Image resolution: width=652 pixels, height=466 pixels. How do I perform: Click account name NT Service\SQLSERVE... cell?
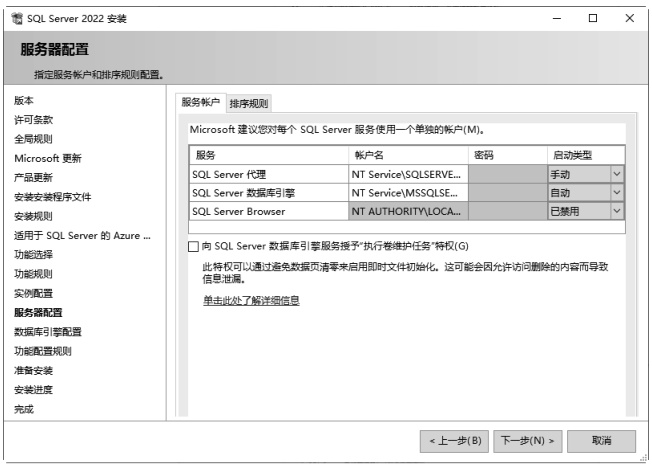point(408,174)
